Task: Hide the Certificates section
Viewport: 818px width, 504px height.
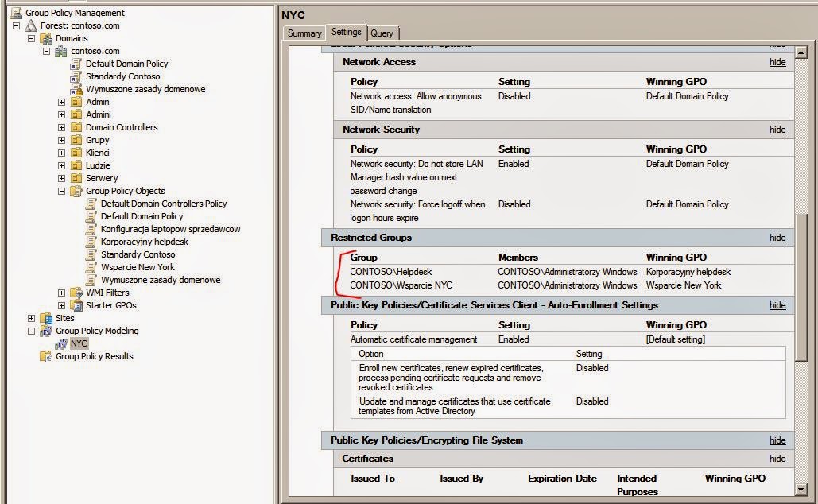Action: [x=777, y=459]
